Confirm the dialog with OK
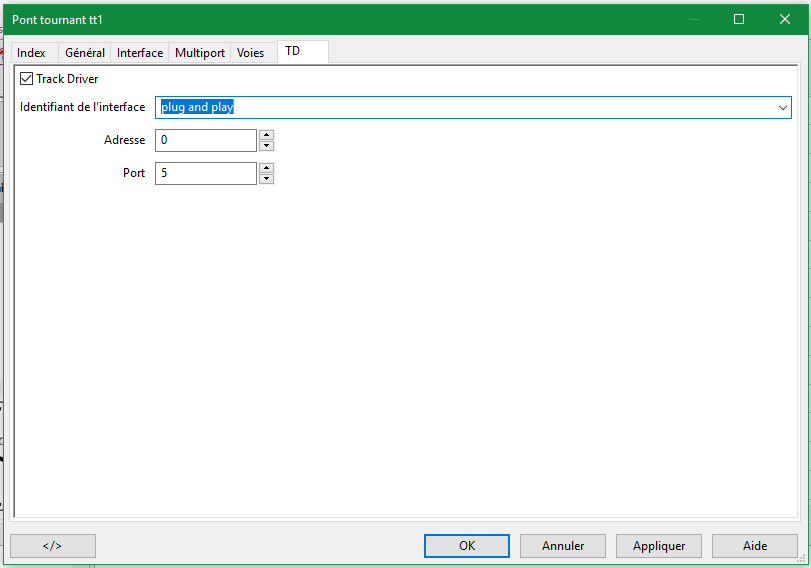 (x=467, y=546)
